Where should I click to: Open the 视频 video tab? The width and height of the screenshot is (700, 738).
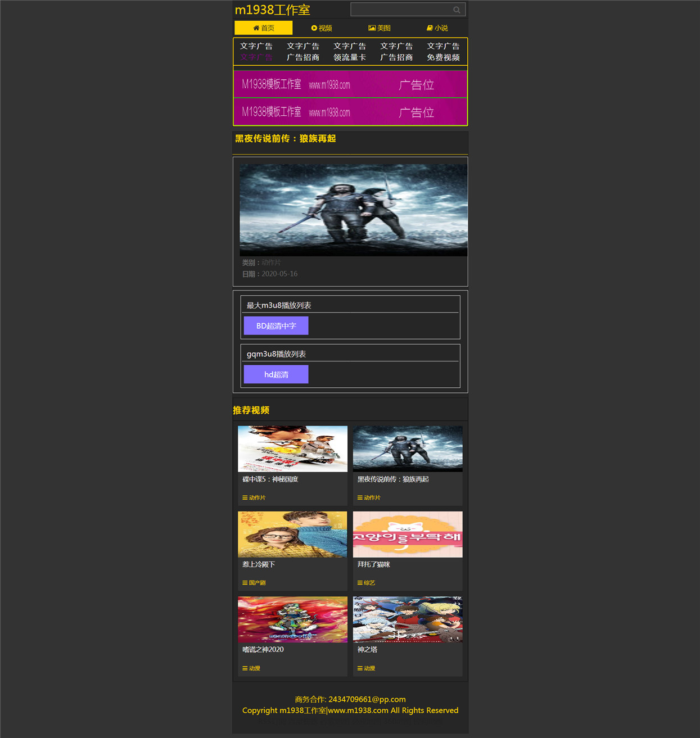coord(322,28)
